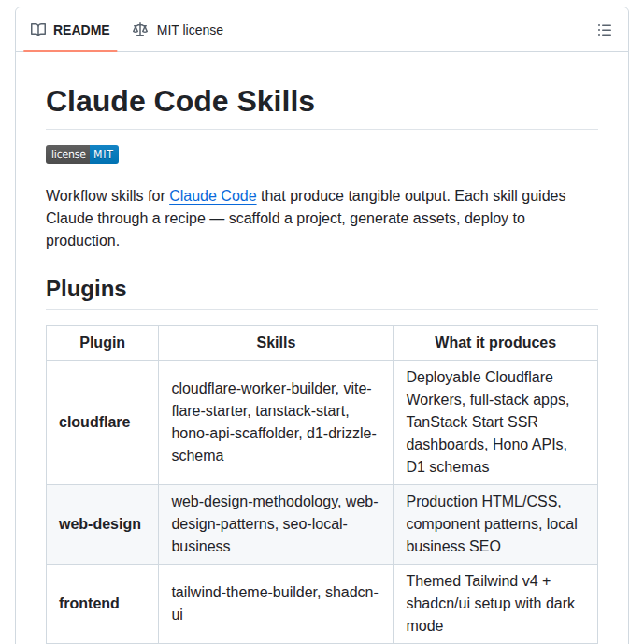
Task: Click the Deployable Cloudflare Workers description cell
Action: 495,422
